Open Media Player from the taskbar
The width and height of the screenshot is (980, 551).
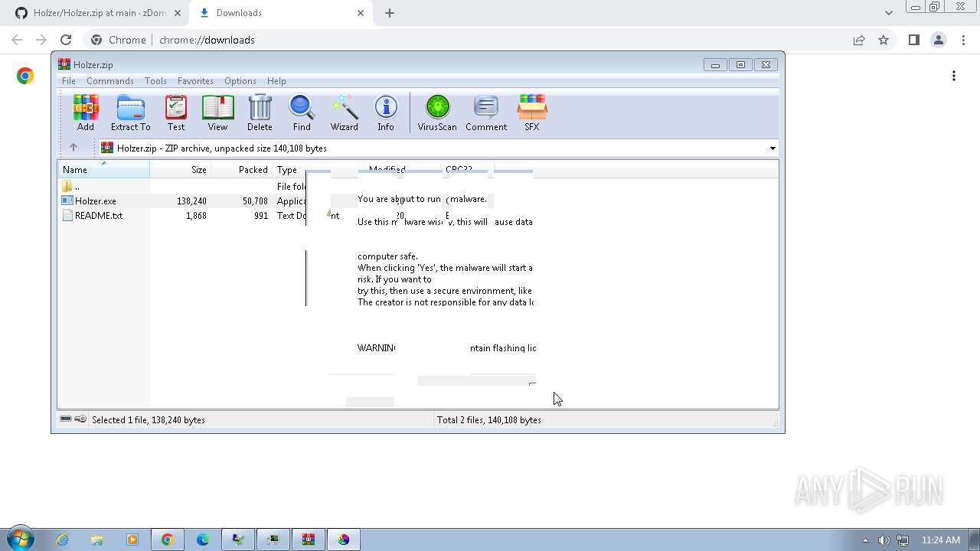point(132,540)
